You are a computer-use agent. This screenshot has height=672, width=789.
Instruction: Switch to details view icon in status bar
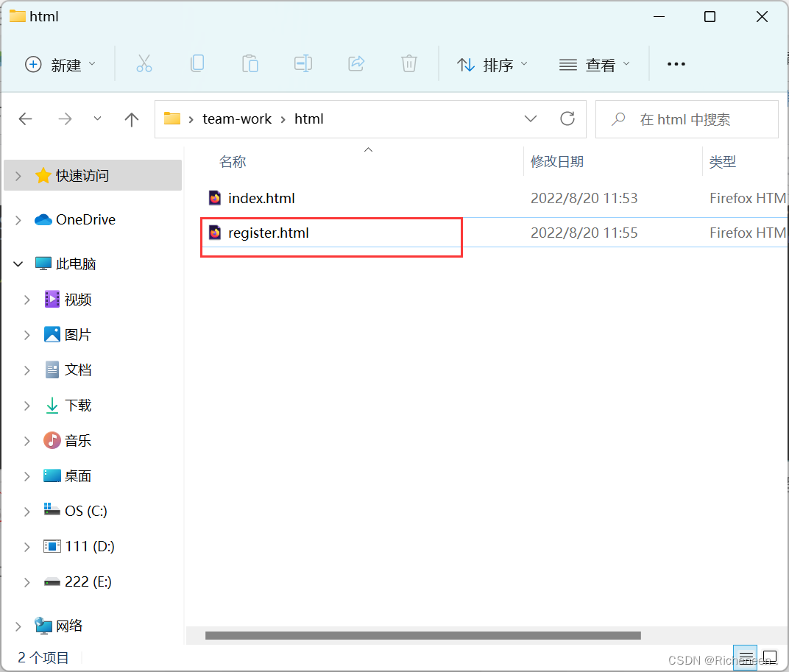[746, 657]
